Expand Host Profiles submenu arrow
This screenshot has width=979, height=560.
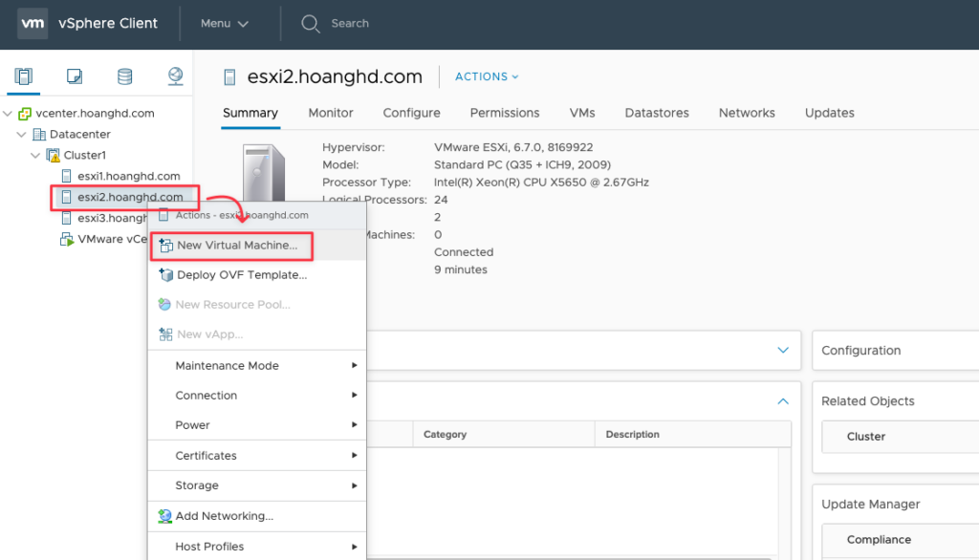[x=354, y=547]
